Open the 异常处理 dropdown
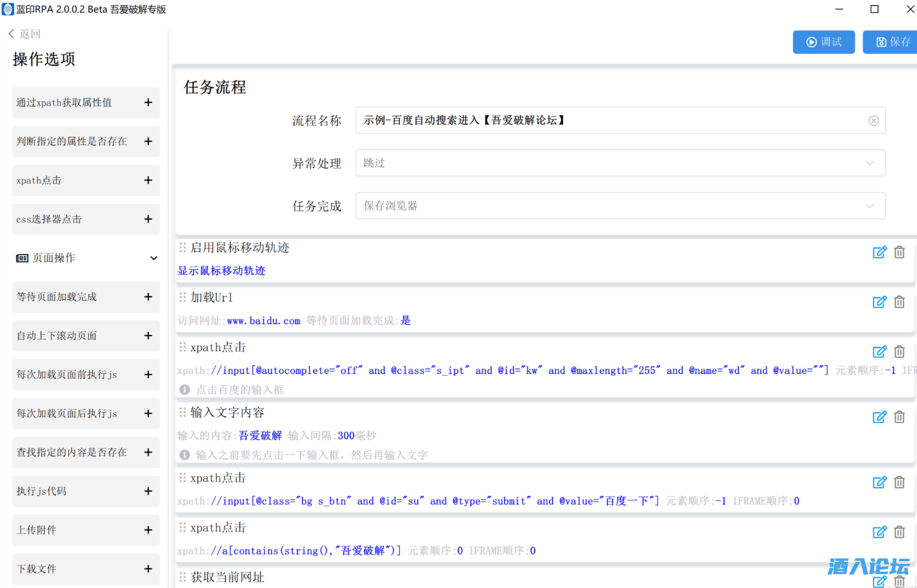The width and height of the screenshot is (917, 588). (620, 163)
